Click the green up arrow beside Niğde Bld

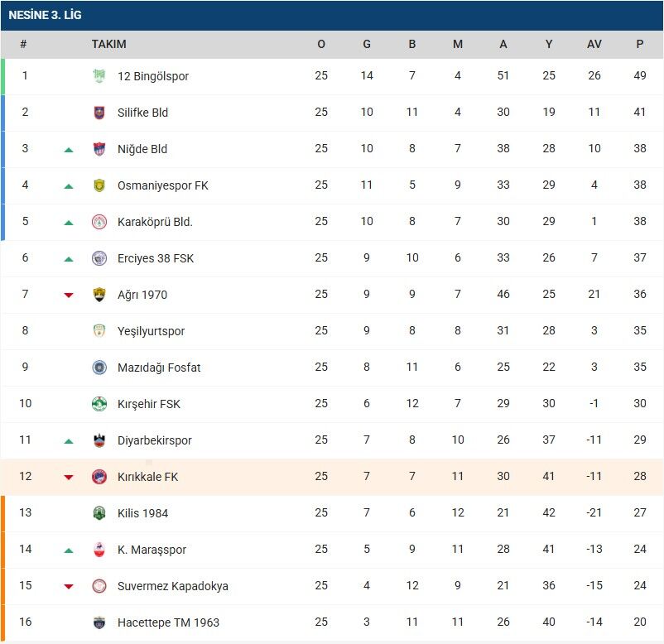(x=69, y=150)
